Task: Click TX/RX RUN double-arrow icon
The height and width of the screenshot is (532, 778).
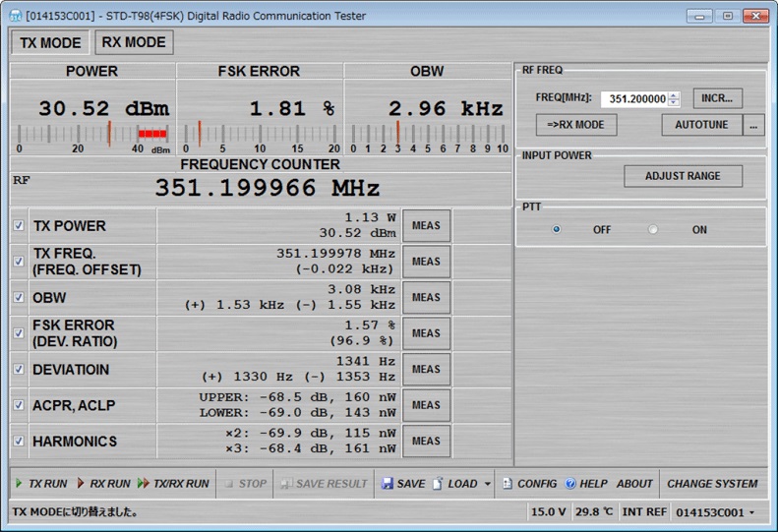Action: (x=144, y=484)
